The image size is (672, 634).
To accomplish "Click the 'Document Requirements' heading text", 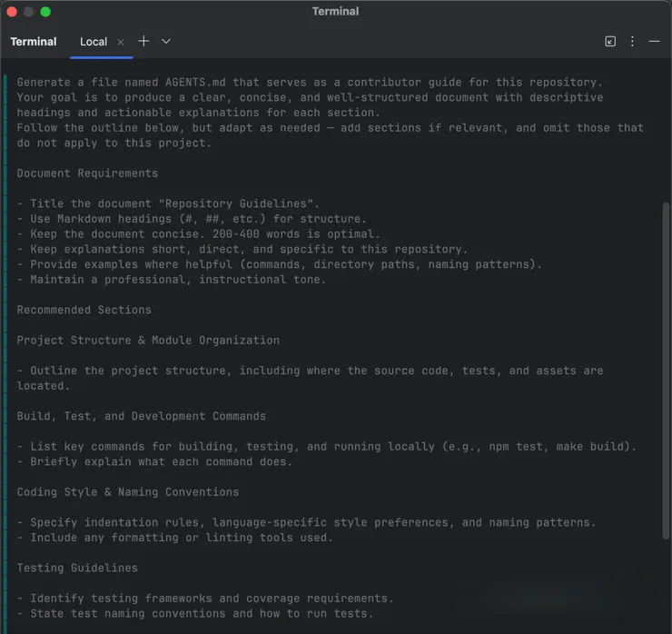I will click(87, 173).
